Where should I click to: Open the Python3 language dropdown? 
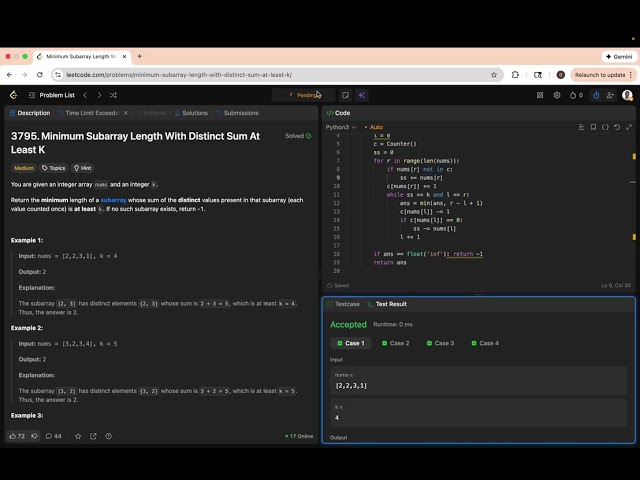[341, 127]
